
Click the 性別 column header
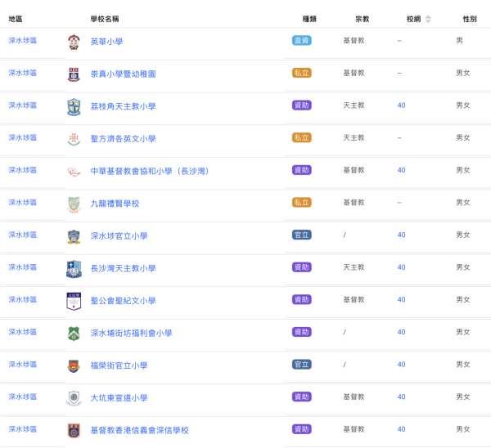[x=470, y=19]
